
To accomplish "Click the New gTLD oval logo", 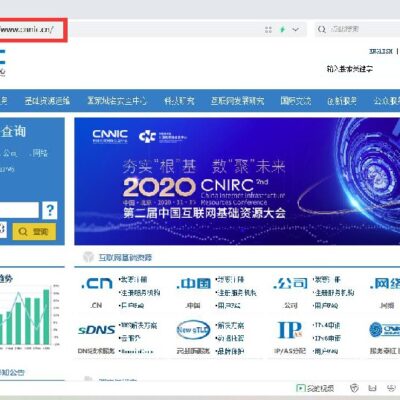I will (193, 330).
